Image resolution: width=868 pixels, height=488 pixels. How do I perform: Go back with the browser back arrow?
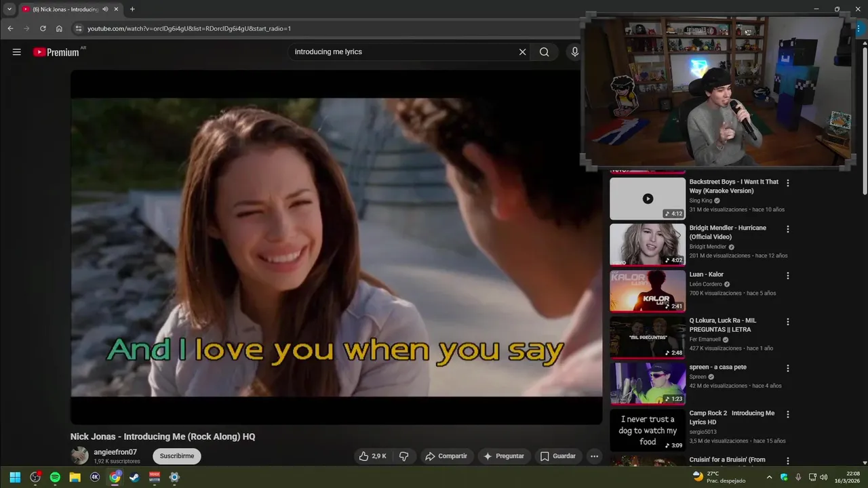(x=10, y=28)
